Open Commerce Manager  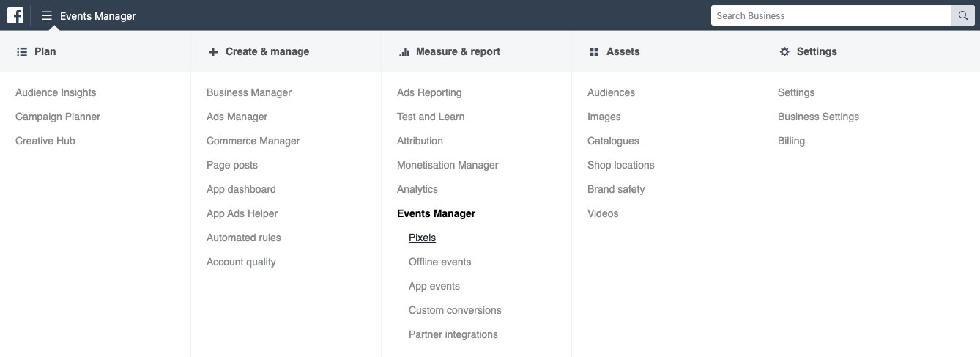click(x=253, y=141)
